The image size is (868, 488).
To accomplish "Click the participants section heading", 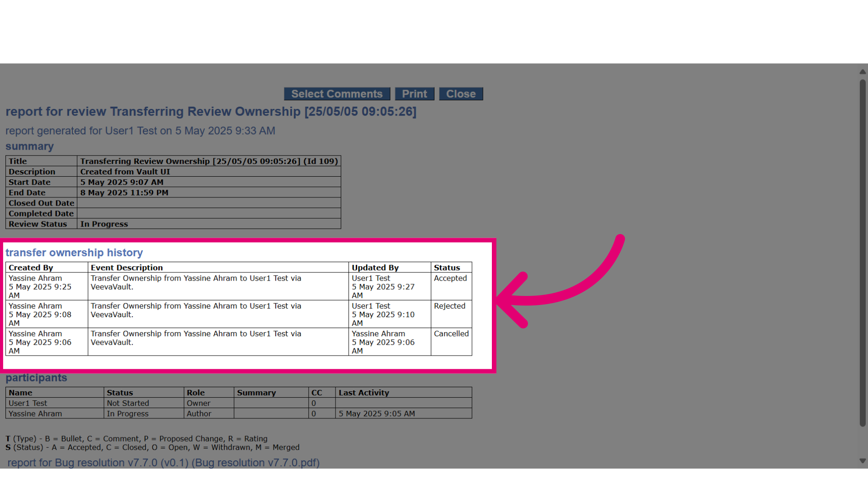I will click(x=36, y=378).
